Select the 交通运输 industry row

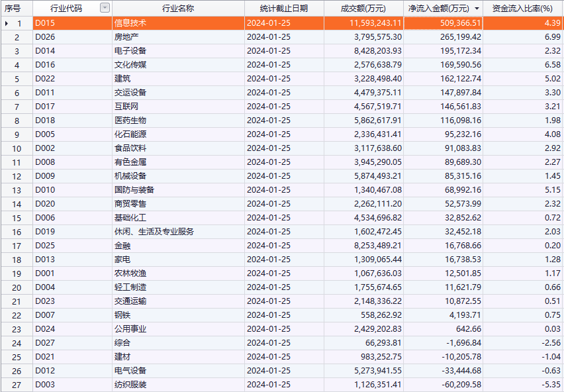click(x=130, y=301)
